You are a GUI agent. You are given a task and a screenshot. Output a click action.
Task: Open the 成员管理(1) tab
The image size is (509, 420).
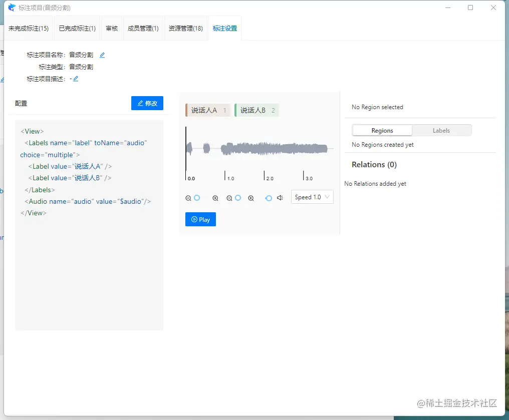pos(143,28)
